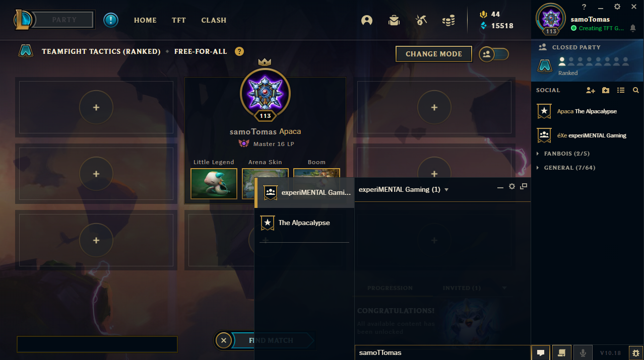The width and height of the screenshot is (644, 360).
Task: Go to the TFT tab
Action: (x=179, y=20)
